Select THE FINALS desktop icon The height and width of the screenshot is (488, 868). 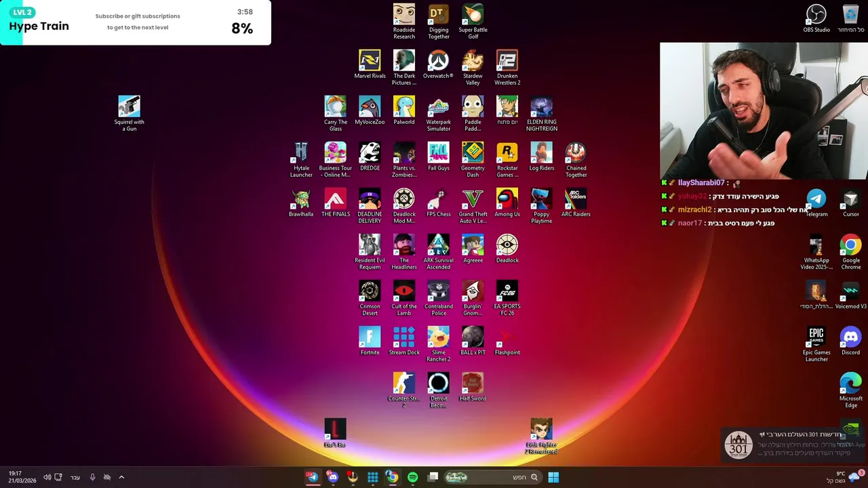(x=336, y=202)
